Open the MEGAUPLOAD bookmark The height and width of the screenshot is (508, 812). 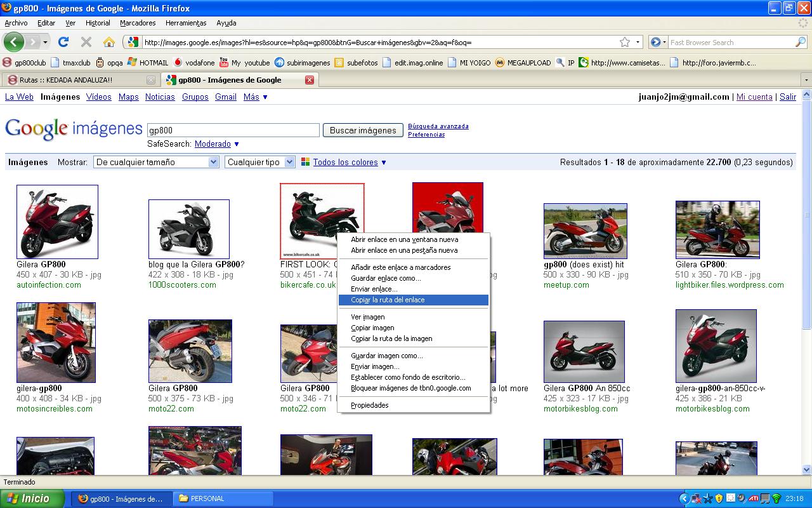524,63
